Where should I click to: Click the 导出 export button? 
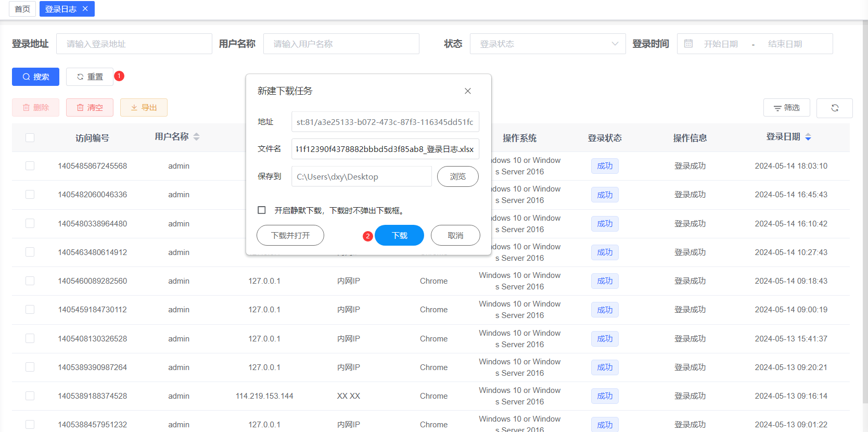pyautogui.click(x=144, y=107)
